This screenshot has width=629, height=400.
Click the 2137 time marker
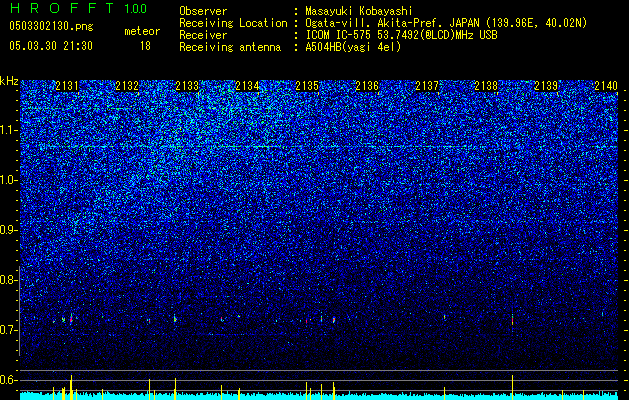427,86
